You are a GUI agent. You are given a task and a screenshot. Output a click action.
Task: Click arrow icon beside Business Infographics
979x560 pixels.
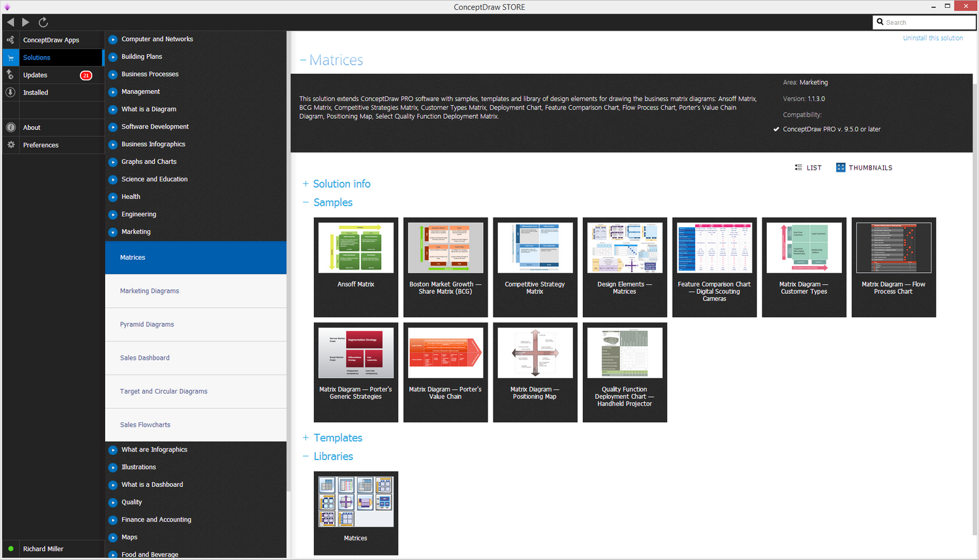point(113,144)
